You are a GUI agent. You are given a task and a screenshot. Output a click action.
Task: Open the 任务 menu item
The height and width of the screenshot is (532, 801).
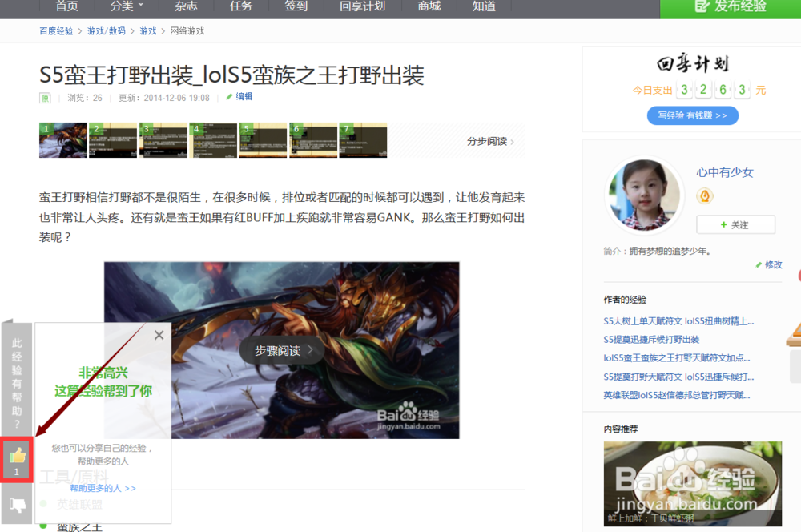[240, 6]
